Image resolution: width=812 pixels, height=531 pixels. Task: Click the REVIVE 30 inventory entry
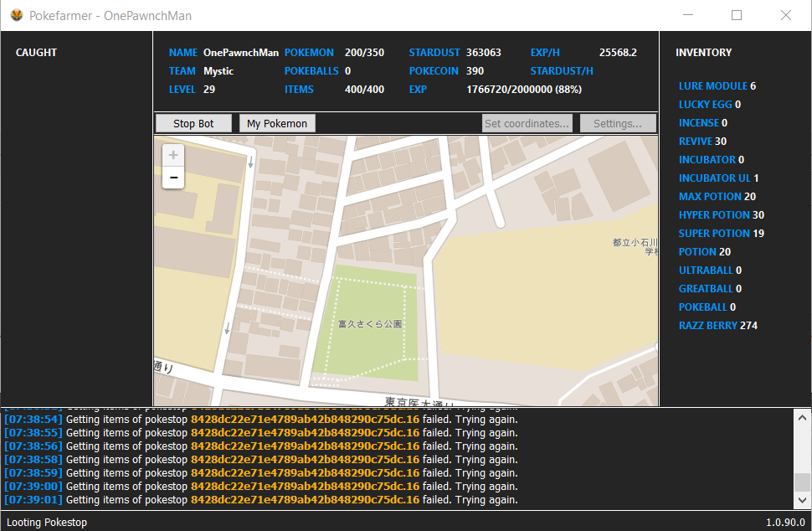[x=702, y=142]
